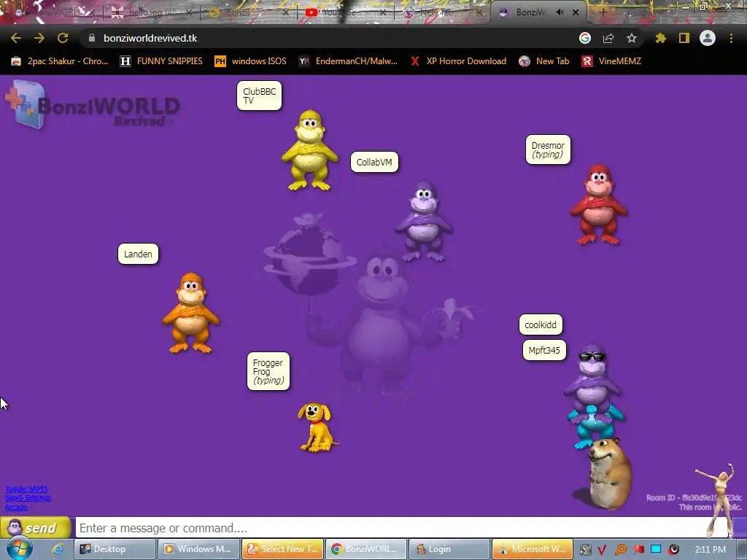Click the CollabVM name tag

tap(374, 163)
